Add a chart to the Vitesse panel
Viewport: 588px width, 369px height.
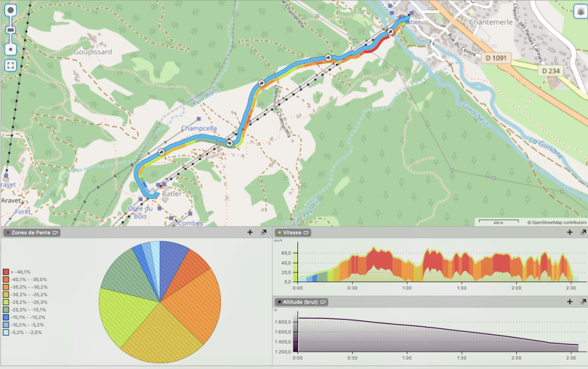(570, 233)
